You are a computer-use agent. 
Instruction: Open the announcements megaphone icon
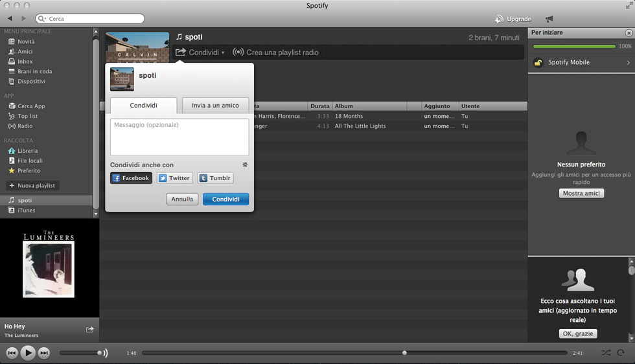pos(549,19)
